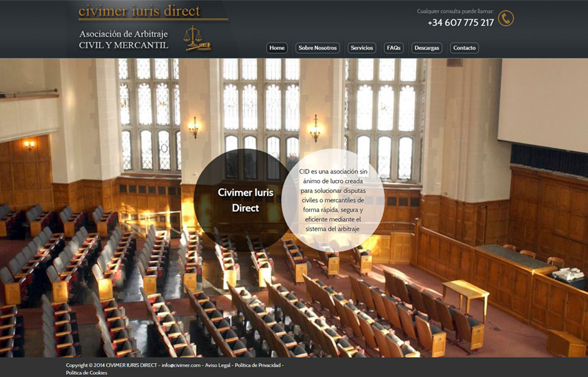Open Política de Cookies footer link
This screenshot has width=588, height=377.
pos(87,373)
